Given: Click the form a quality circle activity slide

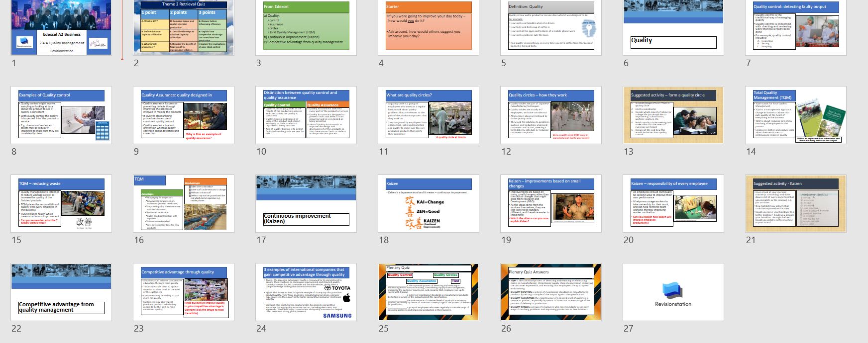Looking at the screenshot, I should click(673, 115).
